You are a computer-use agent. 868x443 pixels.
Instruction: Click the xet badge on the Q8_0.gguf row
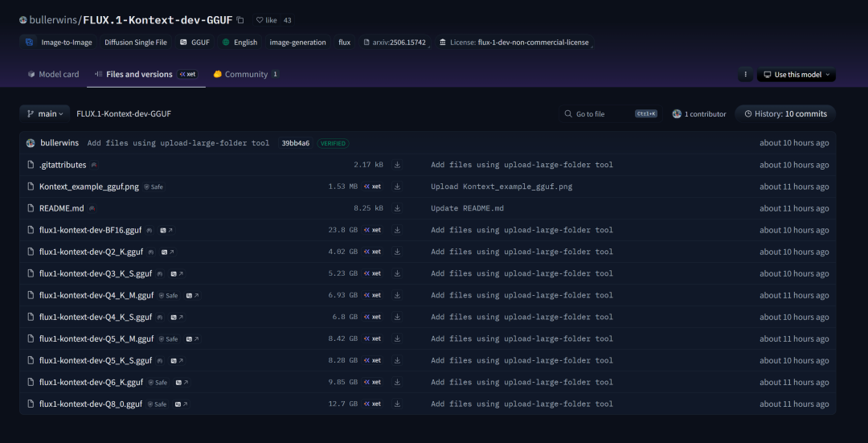(372, 404)
